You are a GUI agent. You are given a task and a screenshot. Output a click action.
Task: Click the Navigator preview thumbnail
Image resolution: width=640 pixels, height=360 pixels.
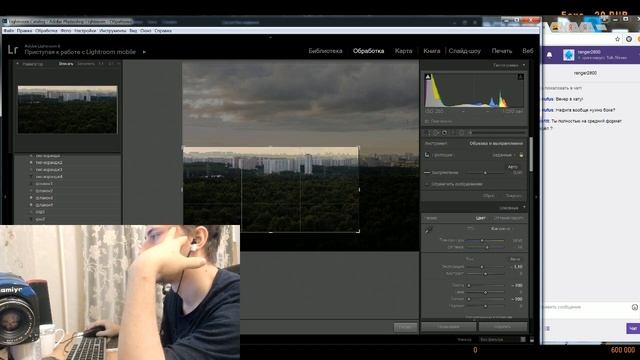[x=67, y=109]
